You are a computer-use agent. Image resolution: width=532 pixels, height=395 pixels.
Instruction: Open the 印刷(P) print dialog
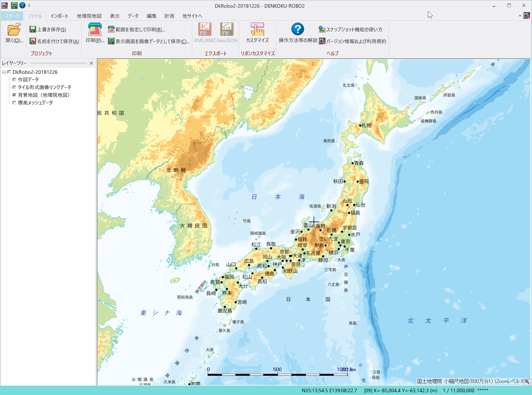point(95,33)
